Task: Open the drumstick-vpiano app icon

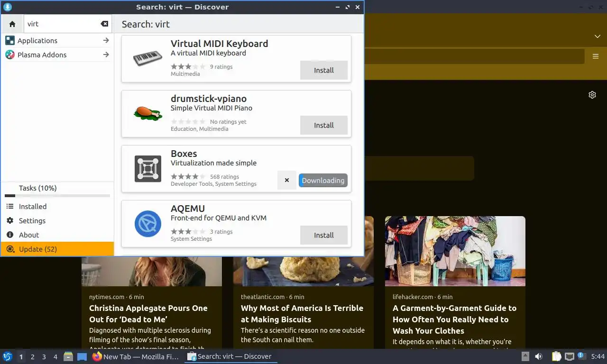Action: point(147,114)
